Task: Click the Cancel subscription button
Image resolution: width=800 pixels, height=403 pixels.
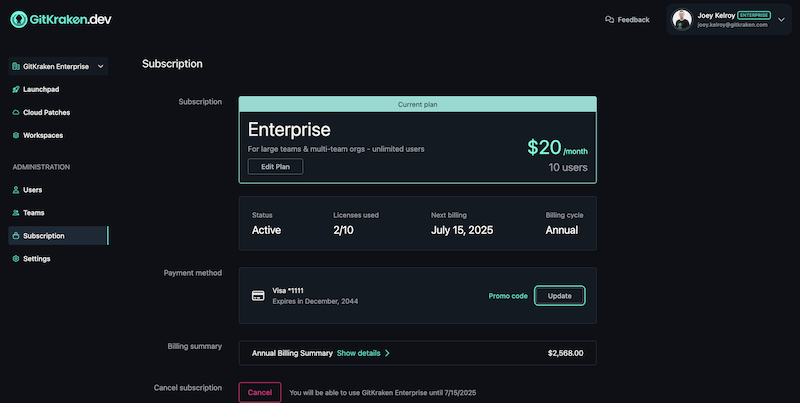Action: coord(260,392)
